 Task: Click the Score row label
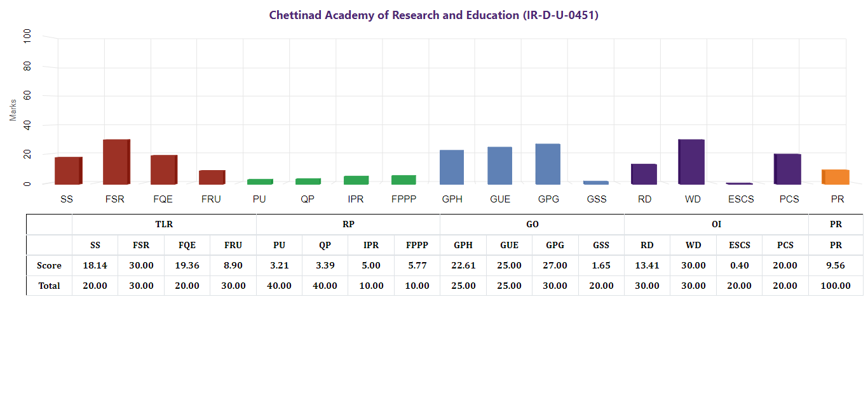pyautogui.click(x=49, y=265)
